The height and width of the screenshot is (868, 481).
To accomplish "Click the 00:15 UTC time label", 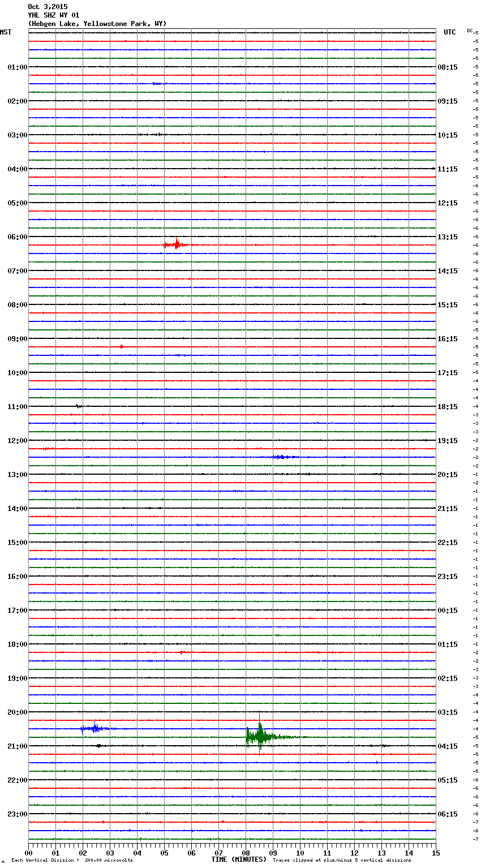I will click(448, 611).
